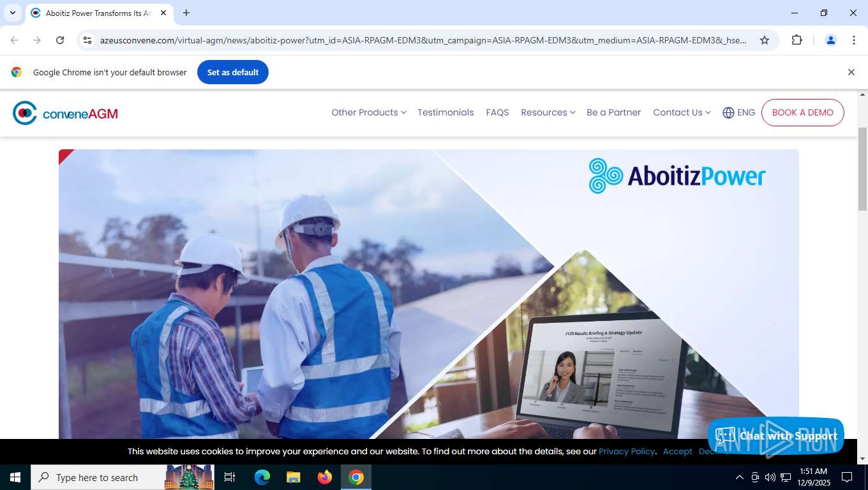The width and height of the screenshot is (868, 490).
Task: Open the tab search dropdown arrow
Action: point(13,13)
